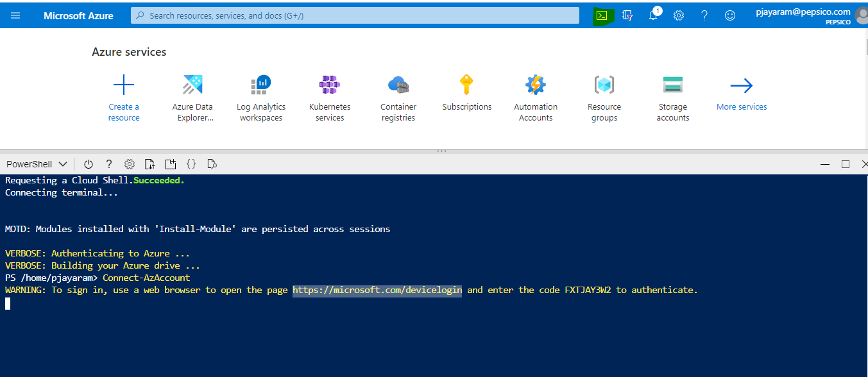868x377 pixels.
Task: Open the More services link
Action: (x=742, y=107)
